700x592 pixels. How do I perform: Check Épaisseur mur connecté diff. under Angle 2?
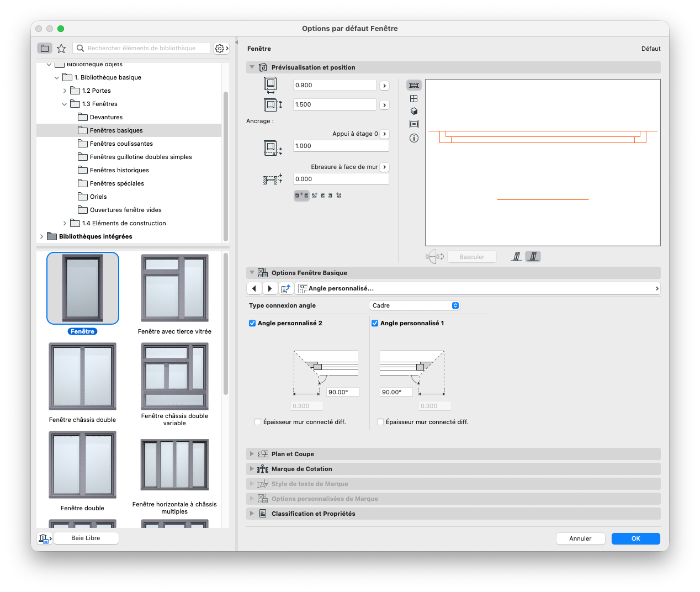coord(258,422)
